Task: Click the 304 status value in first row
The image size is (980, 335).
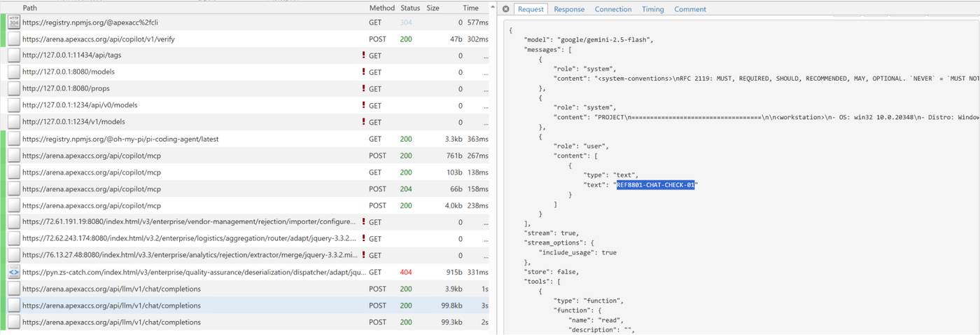Action: click(x=406, y=22)
